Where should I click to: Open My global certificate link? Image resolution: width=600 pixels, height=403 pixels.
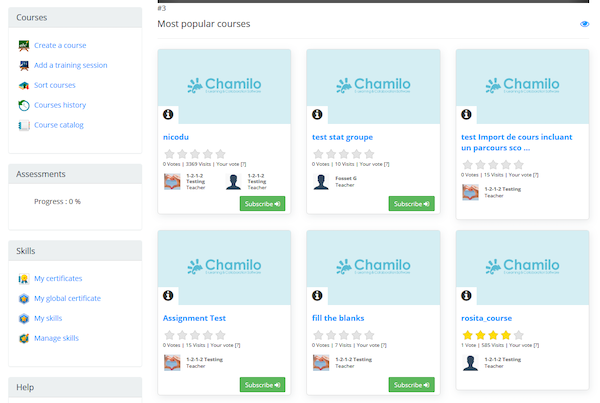tap(67, 299)
